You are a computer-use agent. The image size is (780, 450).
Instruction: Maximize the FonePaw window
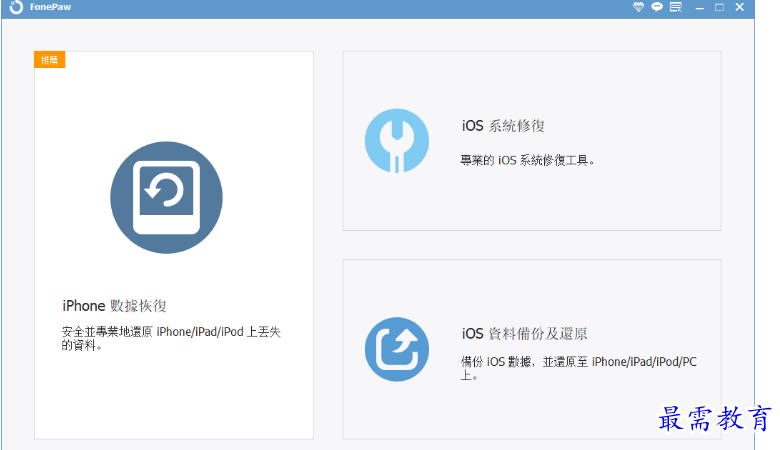click(x=719, y=7)
